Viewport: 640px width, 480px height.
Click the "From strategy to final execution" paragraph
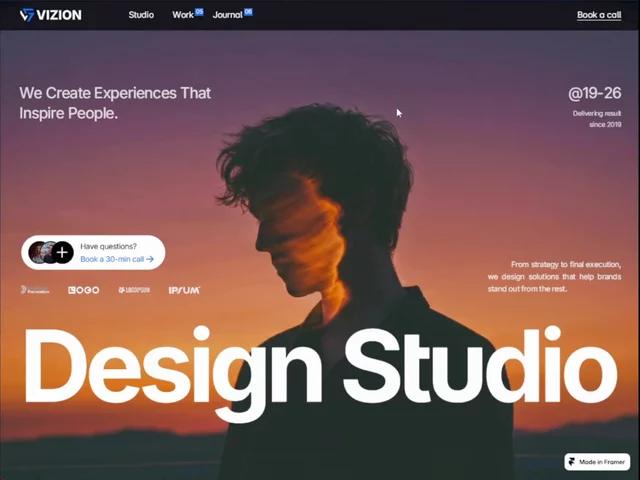[554, 277]
